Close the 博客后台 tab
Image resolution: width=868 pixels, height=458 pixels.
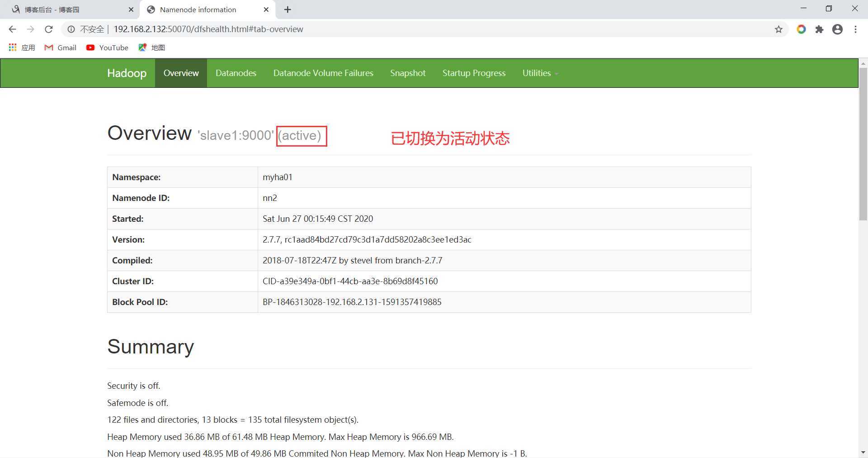[x=131, y=10]
